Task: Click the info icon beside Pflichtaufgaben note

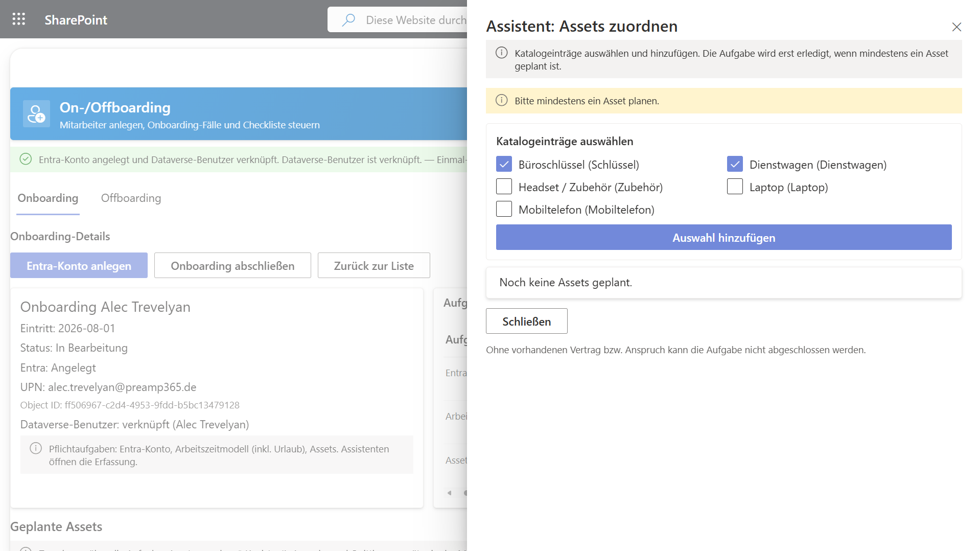Action: 36,448
